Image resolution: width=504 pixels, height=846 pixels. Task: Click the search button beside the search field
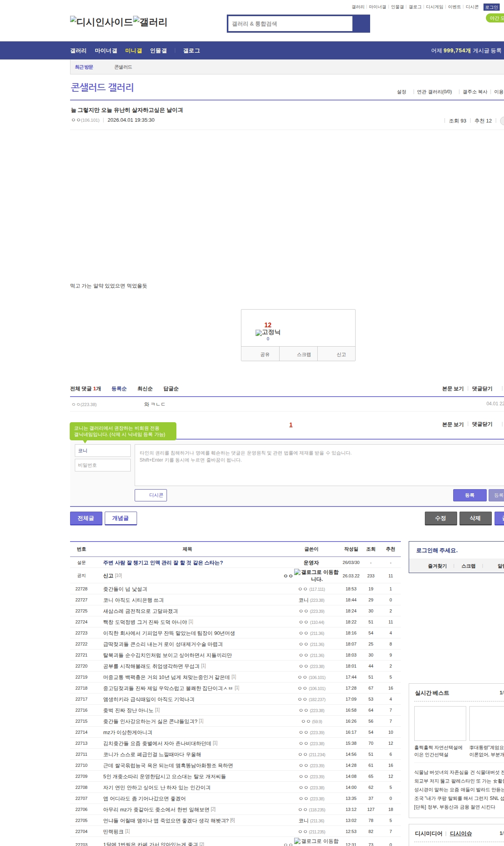pyautogui.click(x=361, y=24)
